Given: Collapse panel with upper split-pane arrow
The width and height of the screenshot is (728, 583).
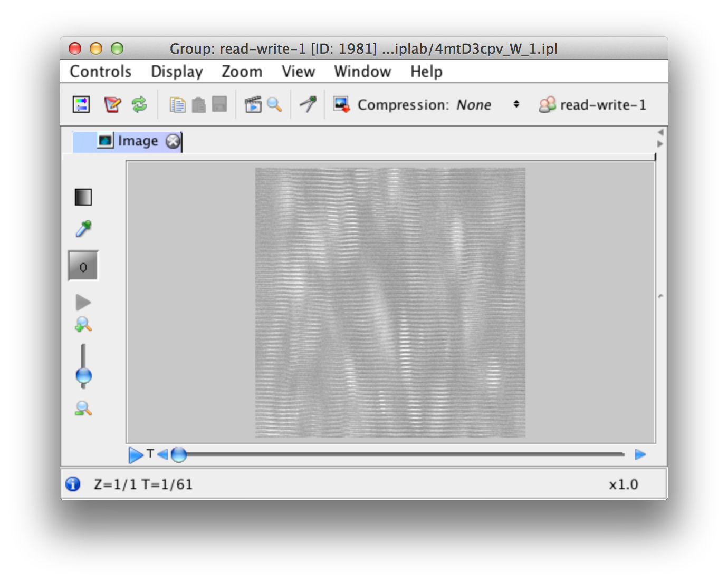Looking at the screenshot, I should pos(660,132).
